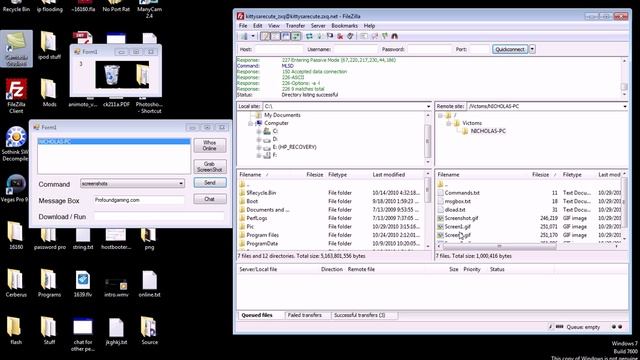
Task: Collapse the Computer node in local tree
Action: coord(251,123)
